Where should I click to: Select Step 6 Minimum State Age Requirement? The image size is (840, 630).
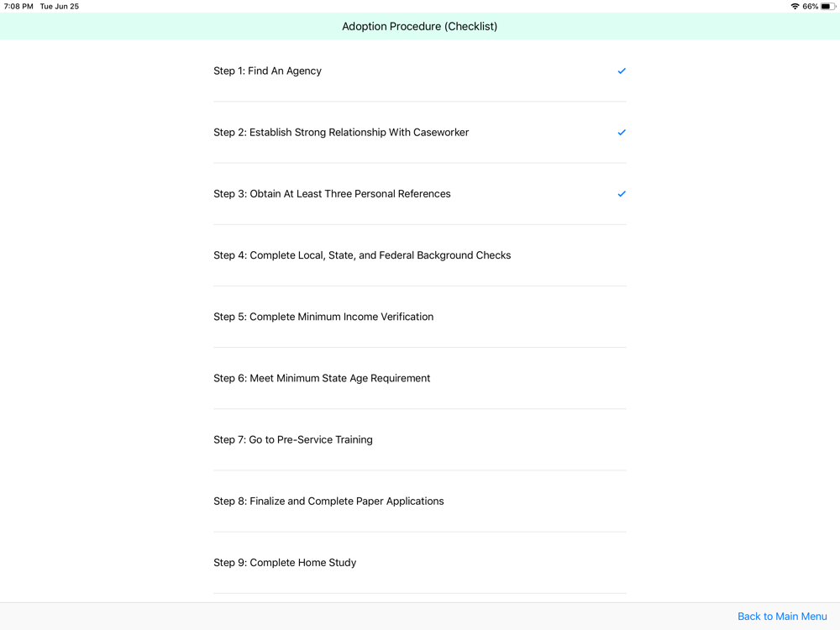click(x=322, y=378)
